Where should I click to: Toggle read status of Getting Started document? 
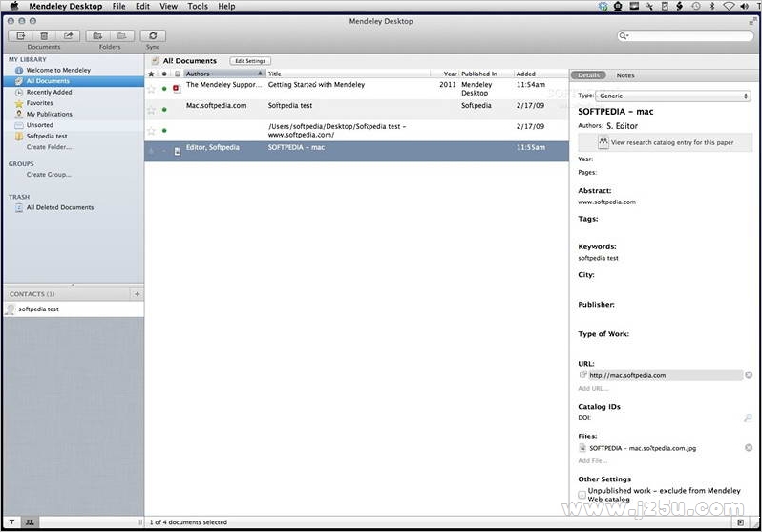(x=164, y=89)
